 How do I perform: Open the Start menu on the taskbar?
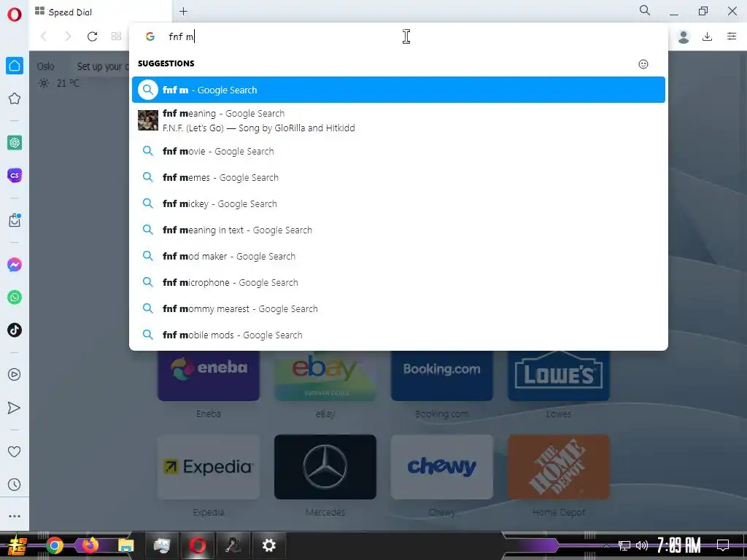point(18,545)
